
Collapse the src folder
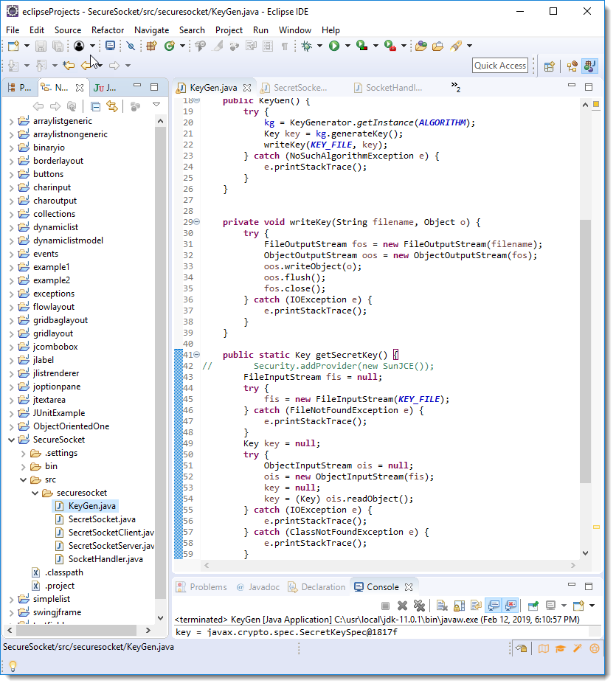pyautogui.click(x=23, y=479)
